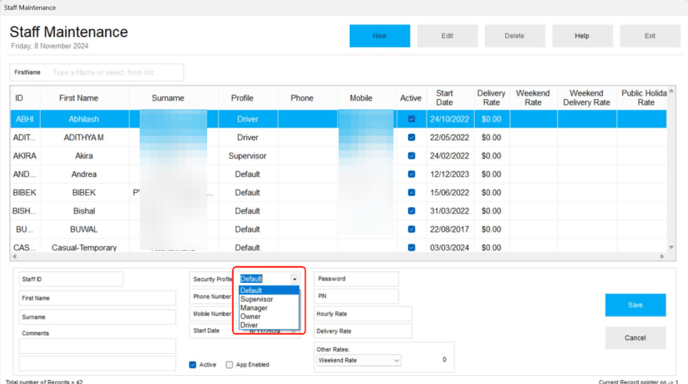The width and height of the screenshot is (688, 384).
Task: Choose Owner in Security Profile list
Action: (269, 316)
